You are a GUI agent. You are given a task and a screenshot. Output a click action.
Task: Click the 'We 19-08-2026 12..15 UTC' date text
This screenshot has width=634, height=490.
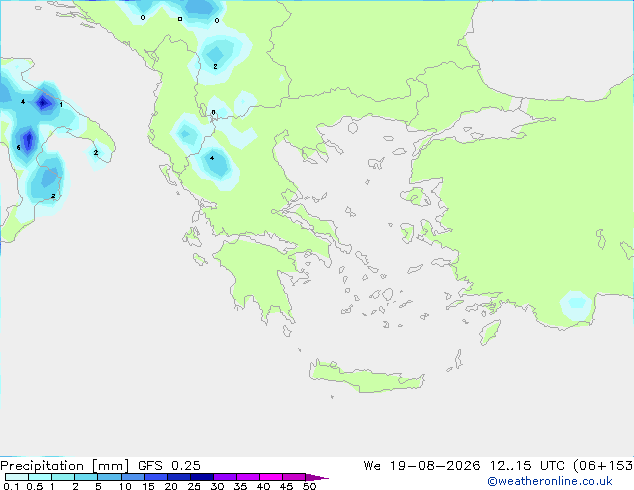(464, 466)
